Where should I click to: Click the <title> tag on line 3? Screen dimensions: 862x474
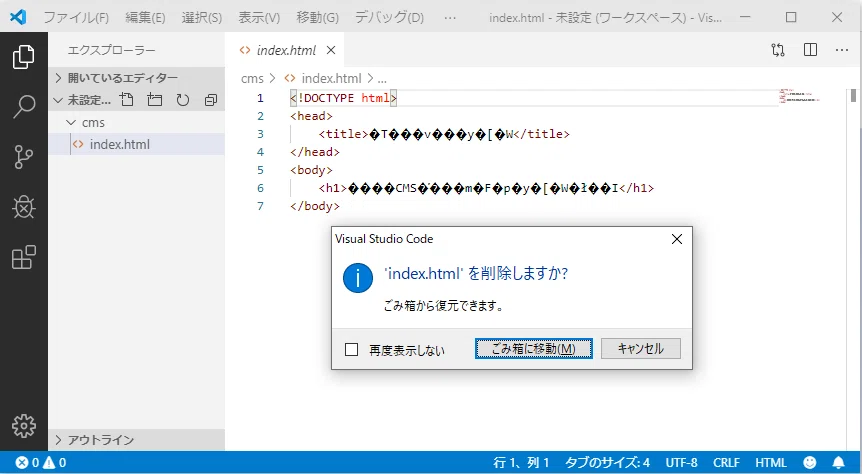click(x=343, y=134)
